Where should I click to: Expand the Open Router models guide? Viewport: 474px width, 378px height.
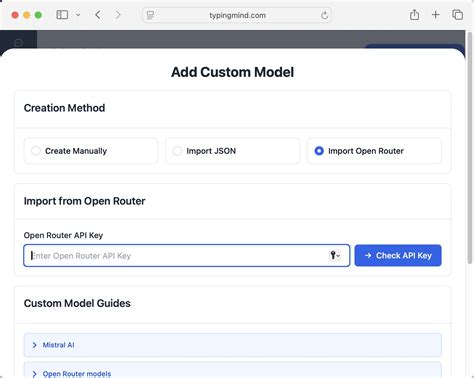pos(233,370)
